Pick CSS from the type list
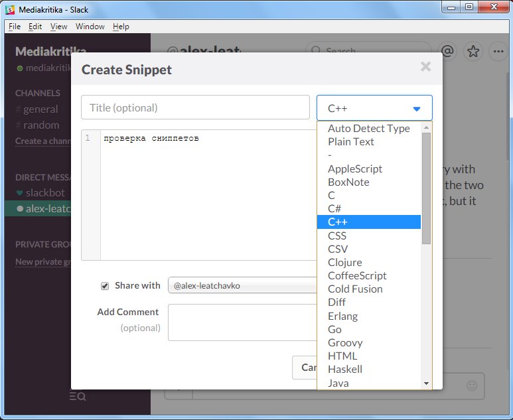This screenshot has height=420, width=513. [x=369, y=236]
